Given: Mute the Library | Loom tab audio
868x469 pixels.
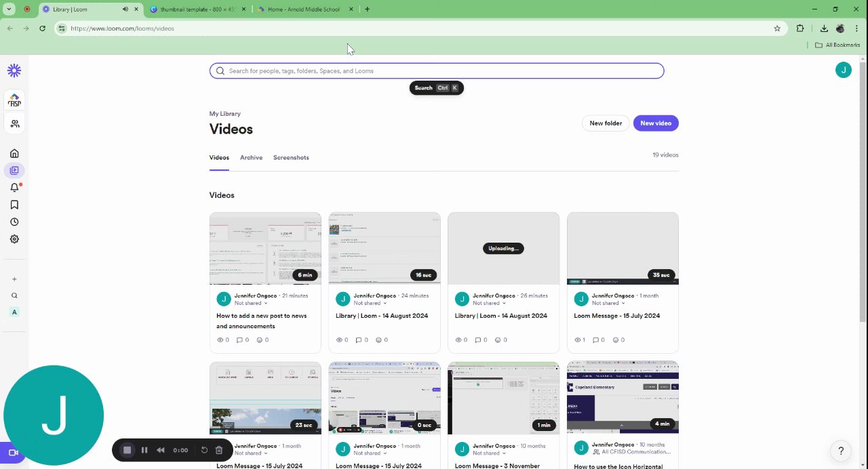Looking at the screenshot, I should [125, 9].
